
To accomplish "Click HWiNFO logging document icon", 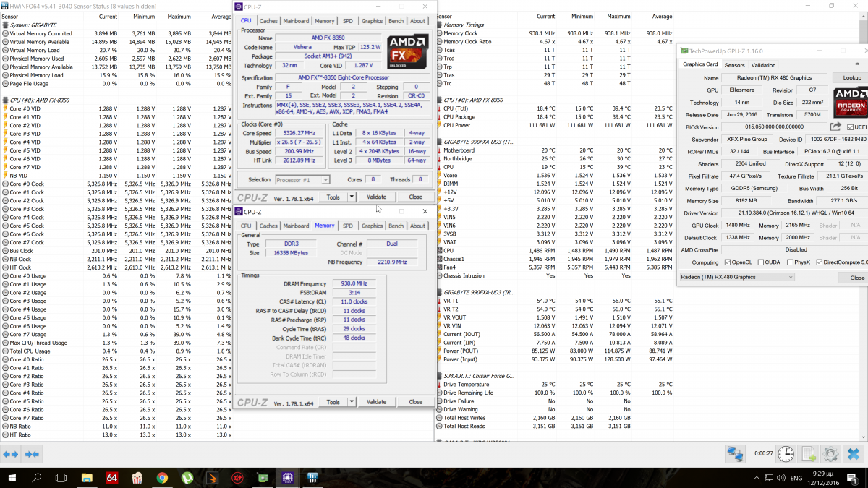I will click(x=808, y=454).
